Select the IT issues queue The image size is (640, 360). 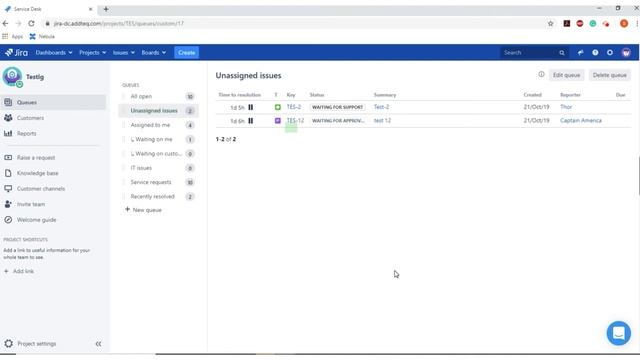pyautogui.click(x=158, y=168)
